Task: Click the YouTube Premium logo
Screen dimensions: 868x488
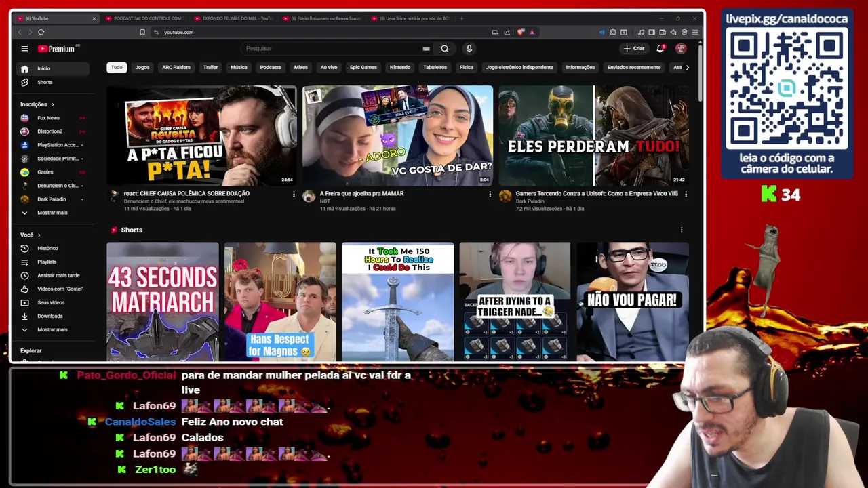Action: point(58,49)
